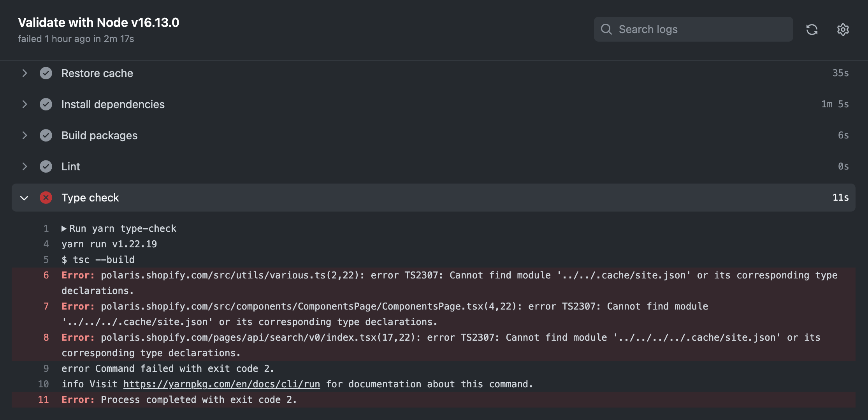Click the success checkmark next to Restore cache

coord(46,73)
